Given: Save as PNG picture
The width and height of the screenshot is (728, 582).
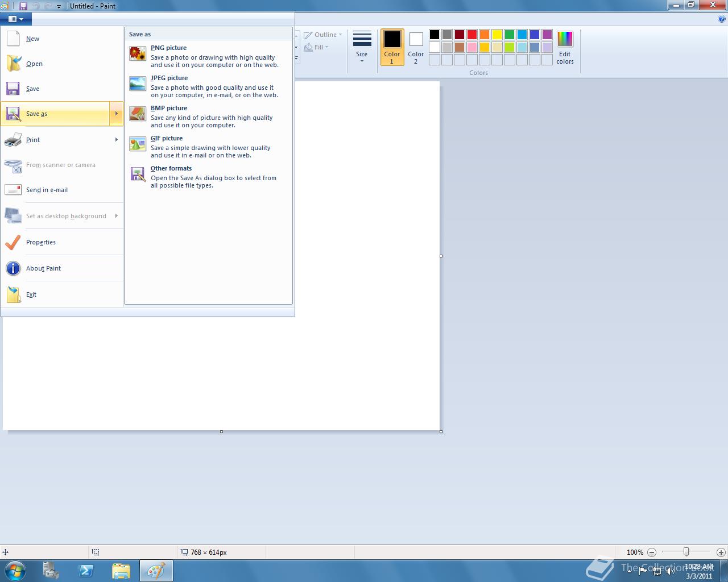Looking at the screenshot, I should click(x=208, y=56).
